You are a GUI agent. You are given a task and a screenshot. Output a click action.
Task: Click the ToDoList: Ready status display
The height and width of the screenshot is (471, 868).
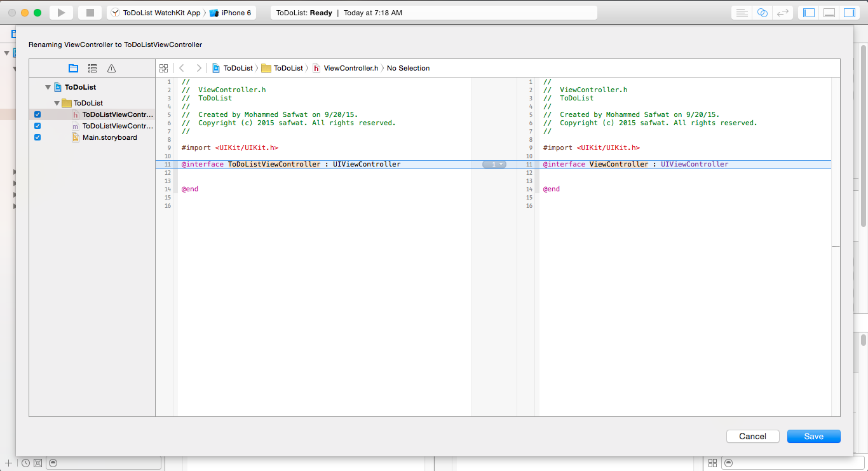click(434, 13)
